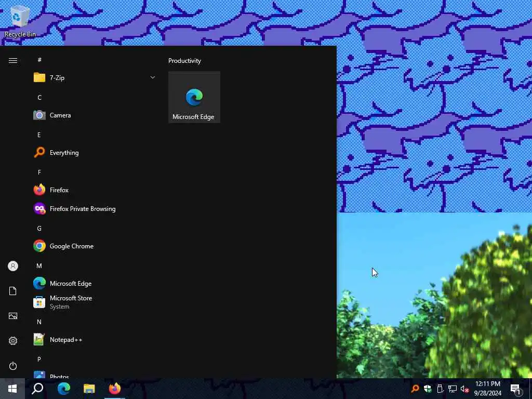Click the muted volume tray icon

tap(464, 389)
